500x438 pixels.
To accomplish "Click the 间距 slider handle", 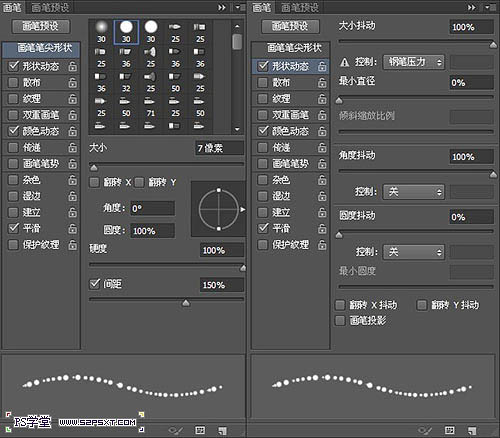I will pyautogui.click(x=186, y=303).
